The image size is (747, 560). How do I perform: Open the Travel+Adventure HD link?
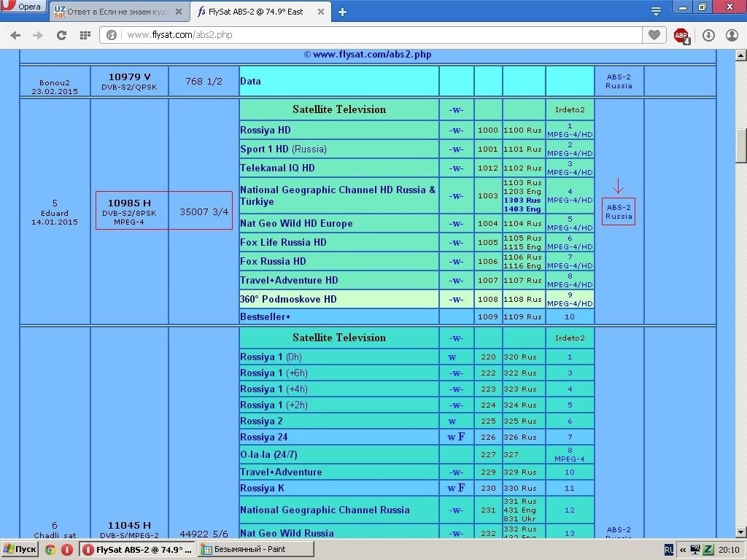(x=289, y=281)
